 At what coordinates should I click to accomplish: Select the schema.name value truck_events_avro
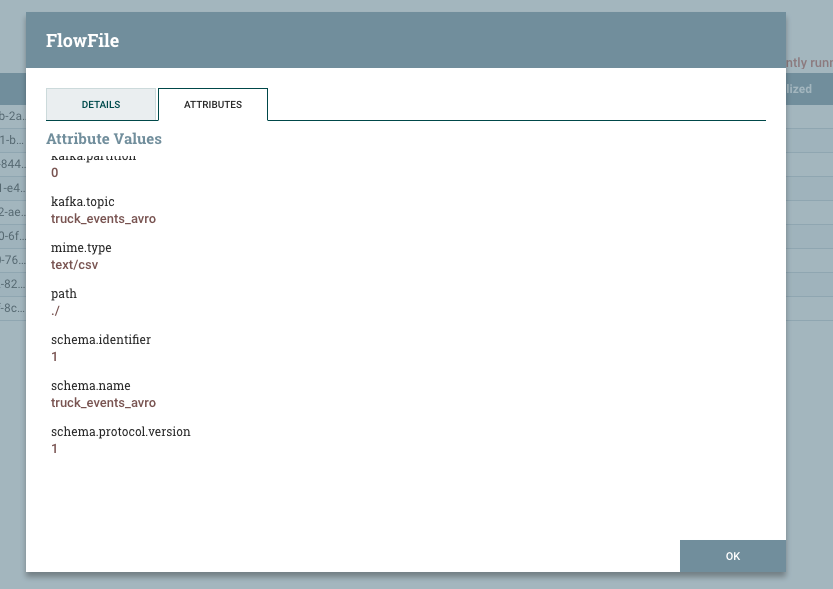(x=103, y=403)
